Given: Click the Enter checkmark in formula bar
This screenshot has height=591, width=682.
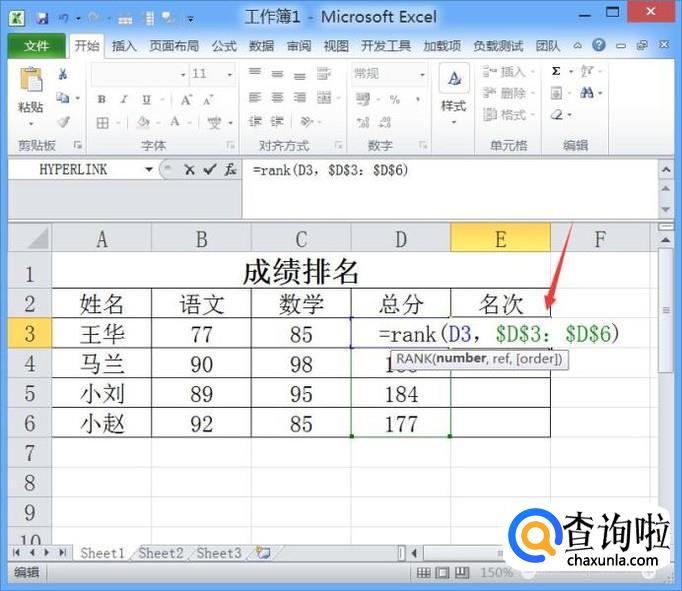Looking at the screenshot, I should 210,170.
